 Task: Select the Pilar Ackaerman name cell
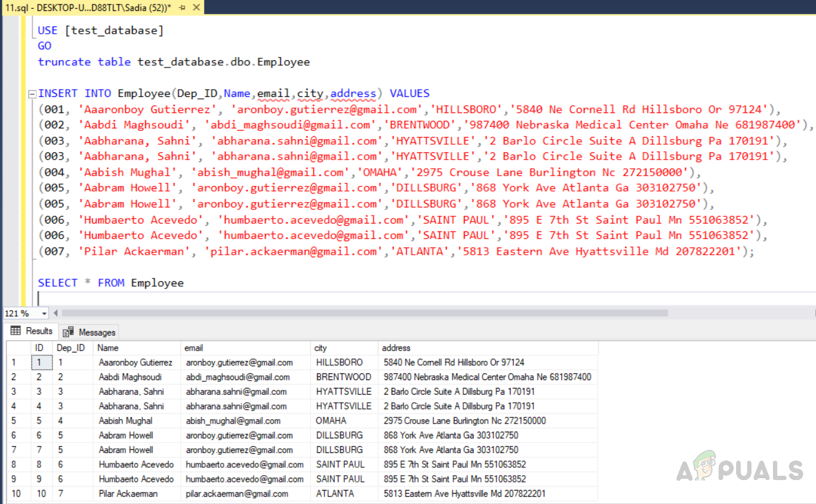tap(128, 494)
